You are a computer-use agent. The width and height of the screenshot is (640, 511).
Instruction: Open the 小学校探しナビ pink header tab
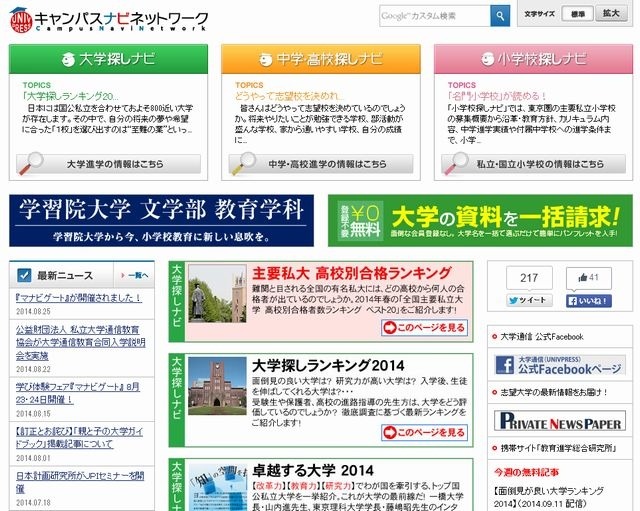533,59
